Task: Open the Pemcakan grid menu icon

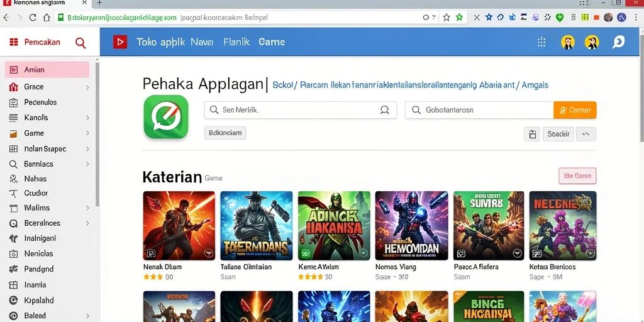Action: (x=14, y=42)
